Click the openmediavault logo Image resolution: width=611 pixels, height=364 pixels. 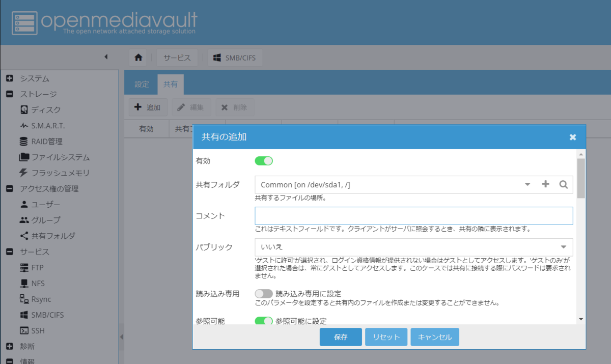click(105, 22)
